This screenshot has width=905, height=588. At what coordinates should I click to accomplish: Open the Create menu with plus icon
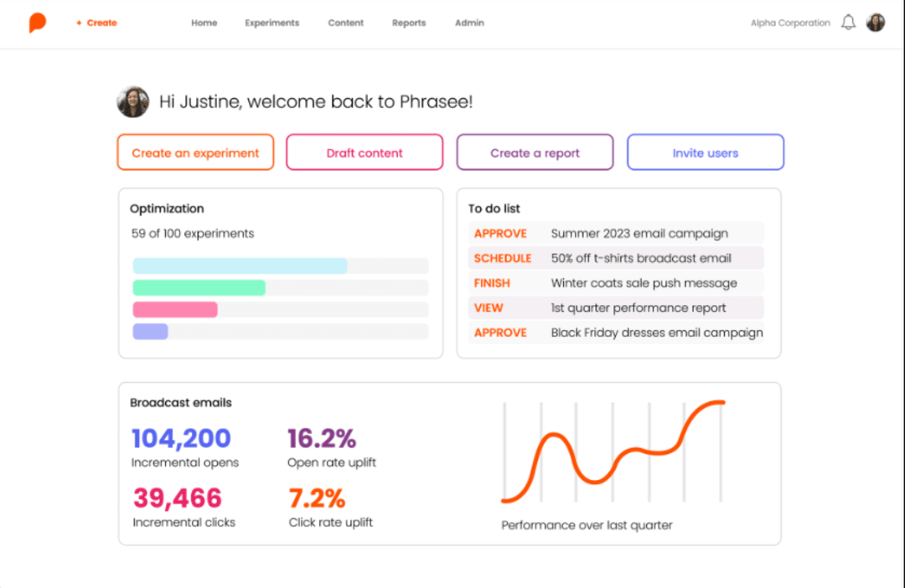96,23
